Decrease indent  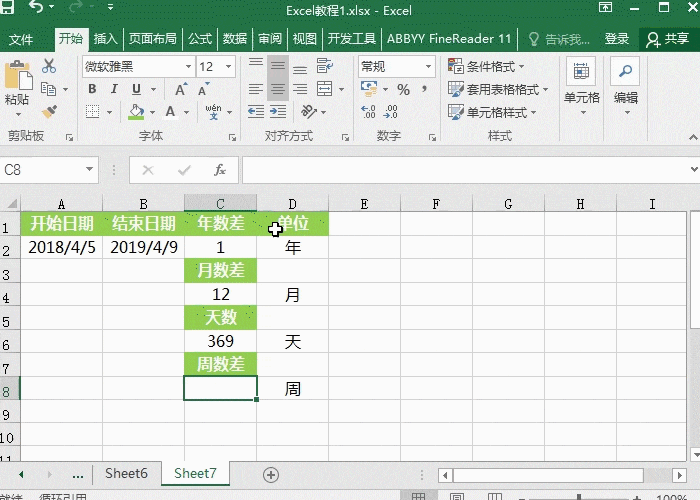[256, 112]
